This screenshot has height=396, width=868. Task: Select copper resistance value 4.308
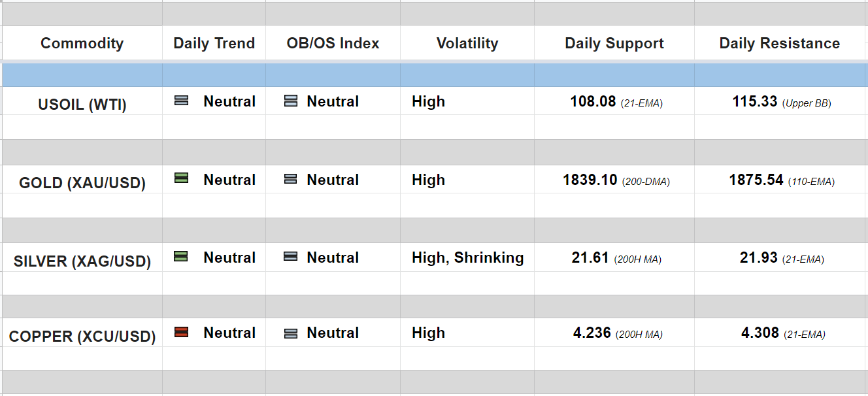click(x=759, y=333)
